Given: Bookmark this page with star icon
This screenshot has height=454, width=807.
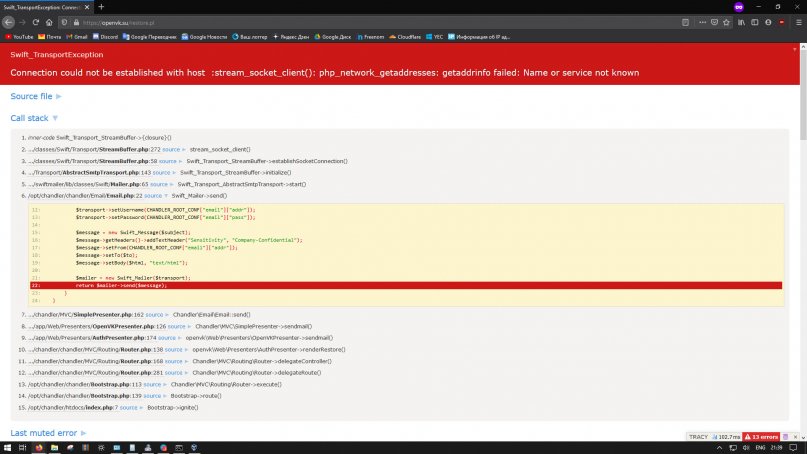Looking at the screenshot, I should (x=726, y=23).
